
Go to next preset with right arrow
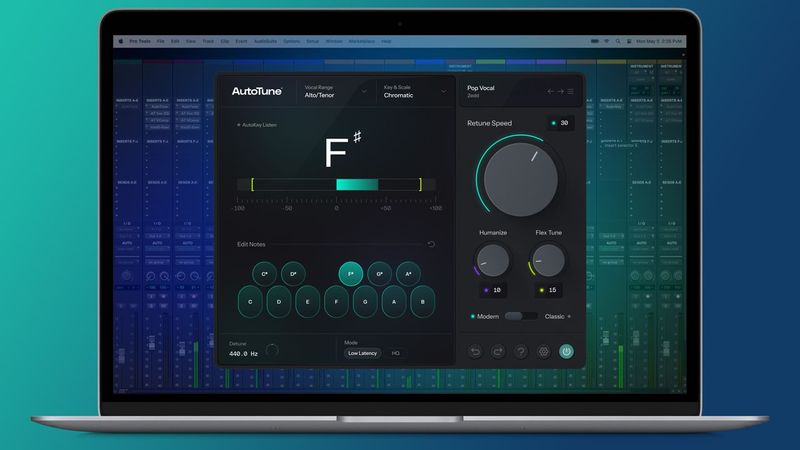click(x=560, y=91)
